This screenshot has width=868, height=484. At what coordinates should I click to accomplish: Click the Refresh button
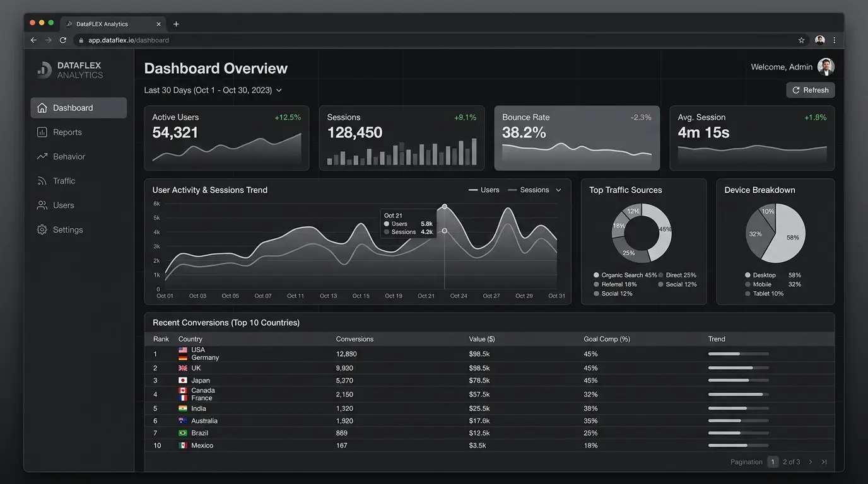point(811,90)
